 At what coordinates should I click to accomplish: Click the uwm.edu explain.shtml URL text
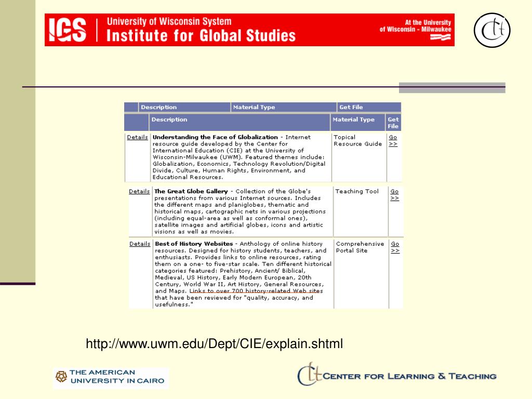215,344
